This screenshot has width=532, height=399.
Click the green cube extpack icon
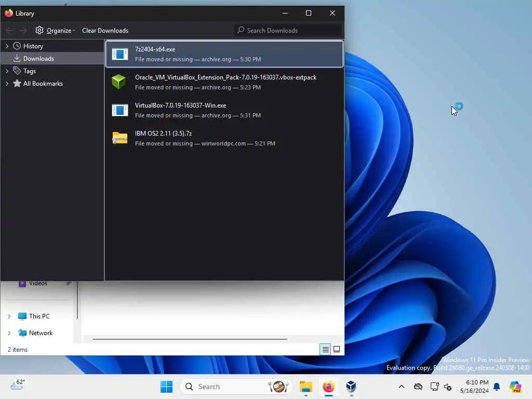point(119,82)
